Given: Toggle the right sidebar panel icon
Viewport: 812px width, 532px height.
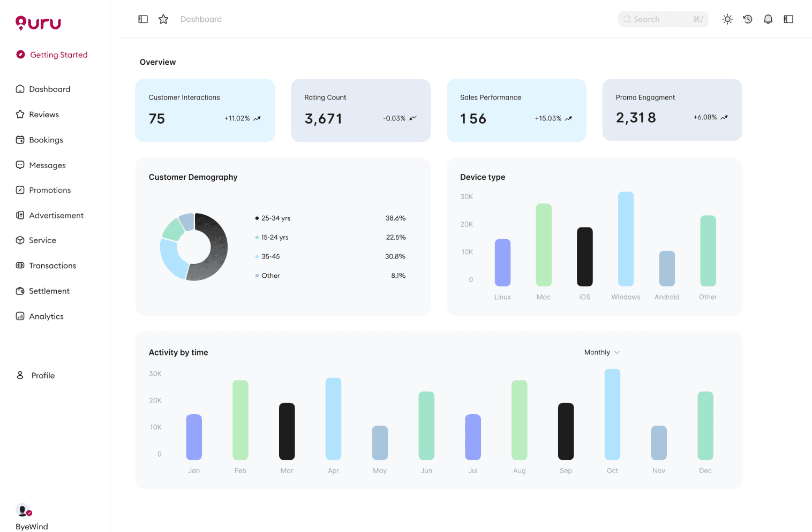Looking at the screenshot, I should 788,19.
